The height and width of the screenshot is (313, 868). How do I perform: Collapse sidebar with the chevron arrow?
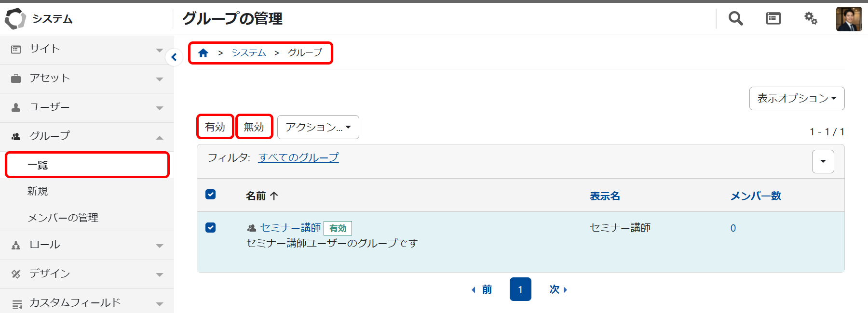[x=174, y=57]
